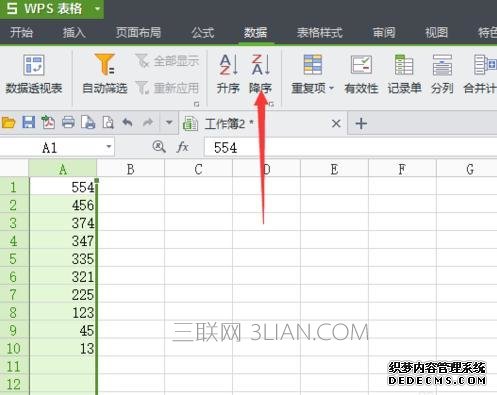Screen dimensions: 497x395
Task: Click the workbook icon on 工作簿2 tab
Action: point(190,124)
